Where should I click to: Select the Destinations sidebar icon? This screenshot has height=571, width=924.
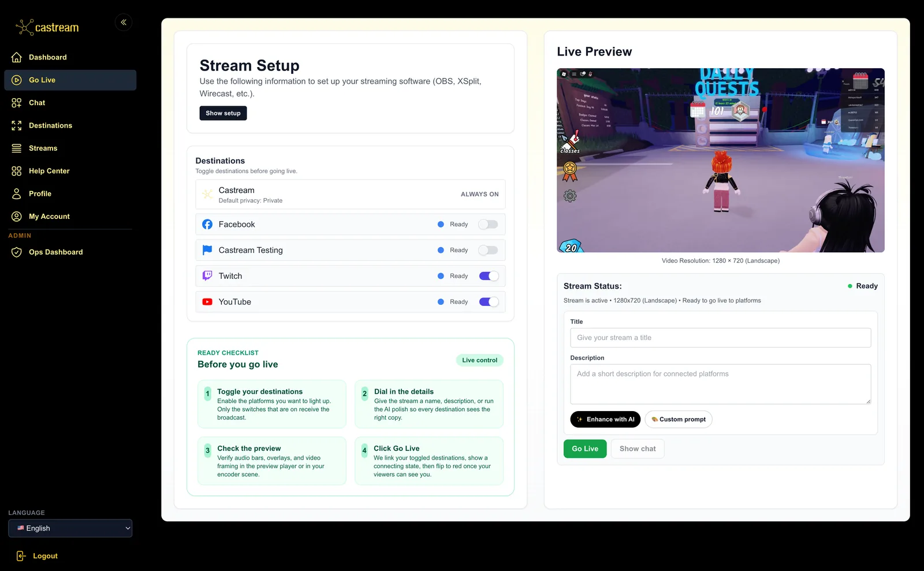16,125
